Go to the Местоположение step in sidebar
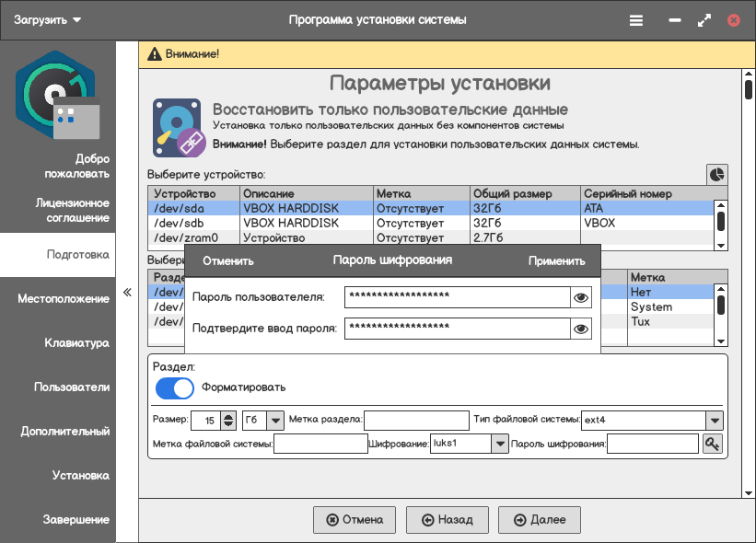756x543 pixels. (x=63, y=299)
